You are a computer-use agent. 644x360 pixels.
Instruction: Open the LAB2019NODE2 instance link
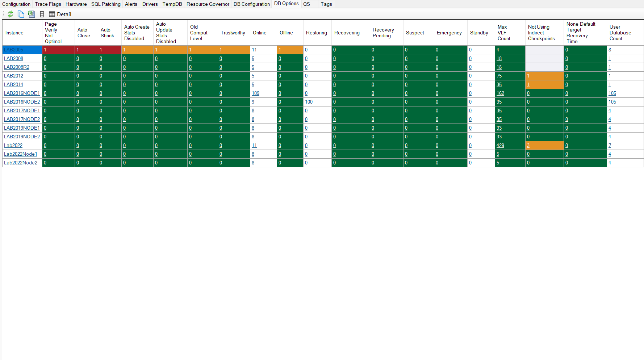(22, 137)
